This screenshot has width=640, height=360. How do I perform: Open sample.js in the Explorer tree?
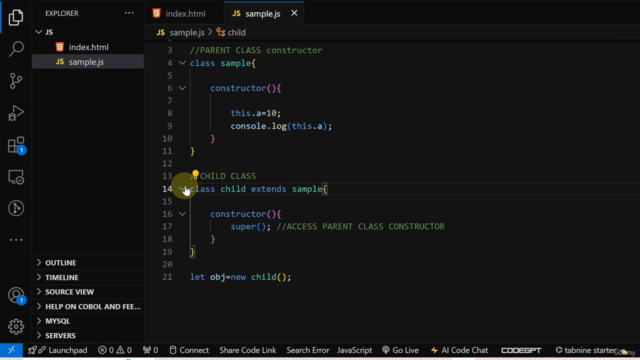(88, 62)
